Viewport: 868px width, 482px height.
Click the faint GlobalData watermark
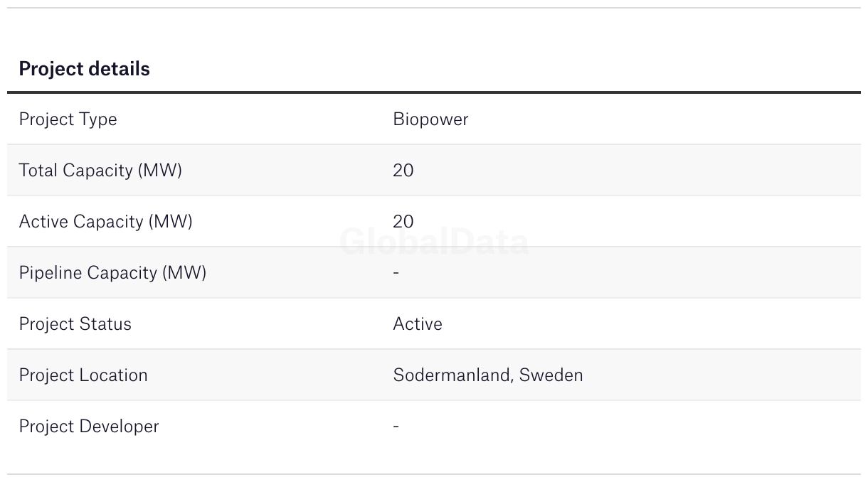[x=434, y=242]
